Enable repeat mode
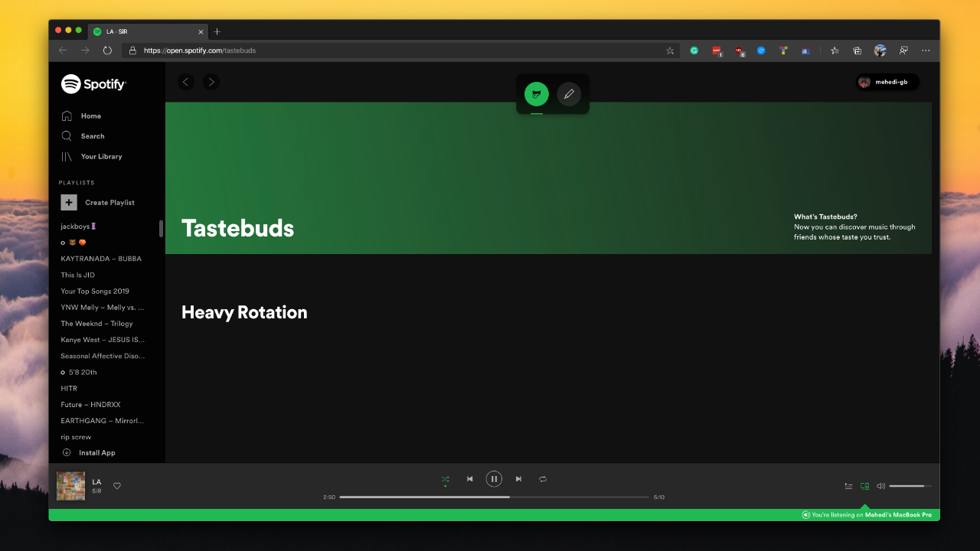 543,479
